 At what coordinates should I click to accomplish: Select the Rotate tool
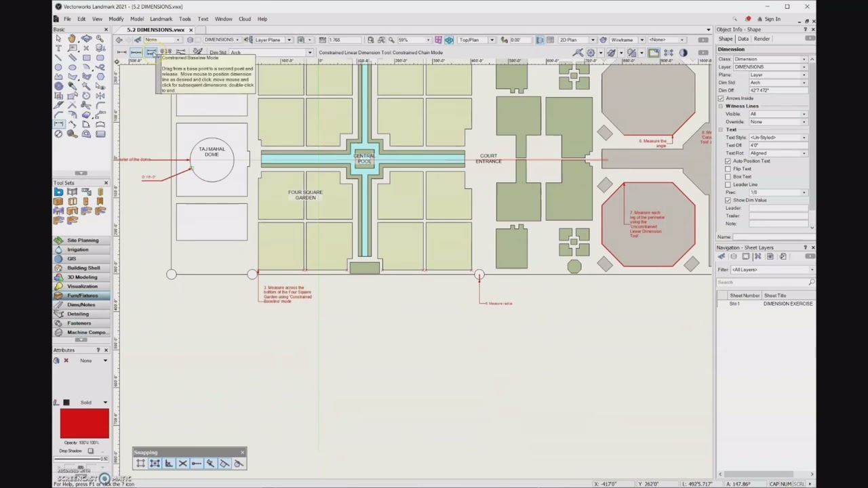point(86,96)
